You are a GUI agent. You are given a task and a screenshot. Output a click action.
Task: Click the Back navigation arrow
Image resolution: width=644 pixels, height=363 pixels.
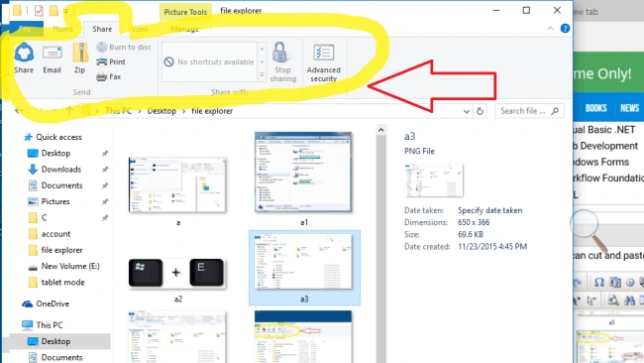point(19,110)
